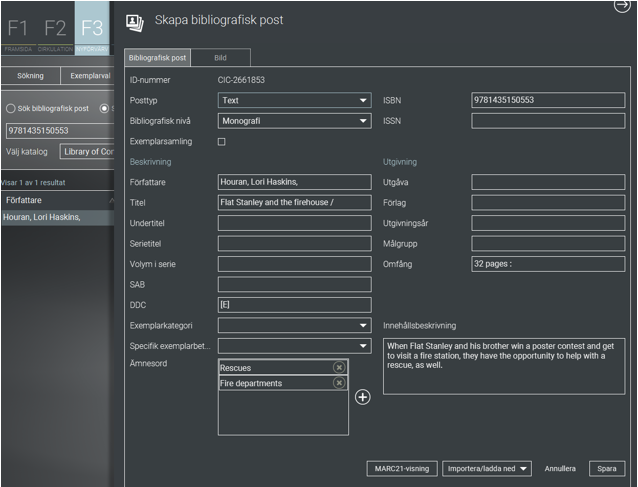Click the arrow icon at top right corner

point(622,5)
